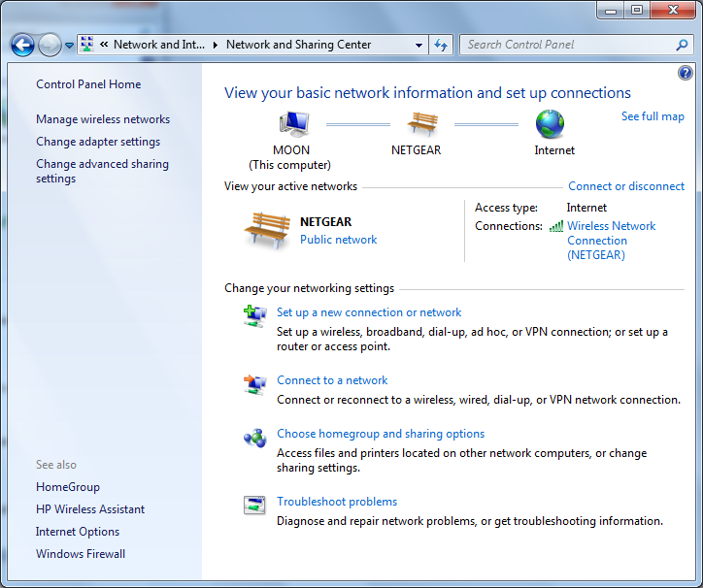Open Wireless Network Connection (NETGEAR) link
Screen dimensions: 703x588
pos(611,241)
